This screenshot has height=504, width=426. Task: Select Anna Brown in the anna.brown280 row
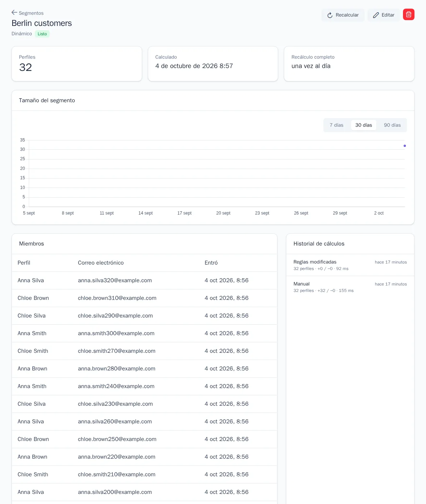pos(32,369)
